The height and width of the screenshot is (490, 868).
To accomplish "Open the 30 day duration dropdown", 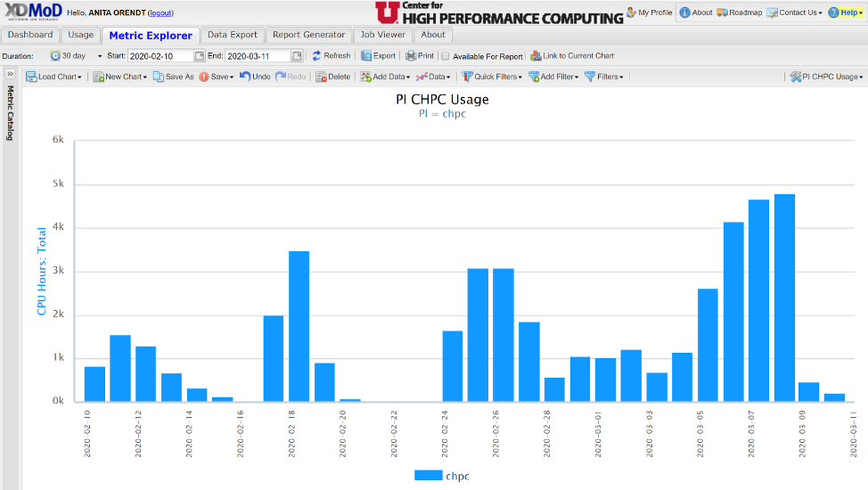I will (76, 56).
